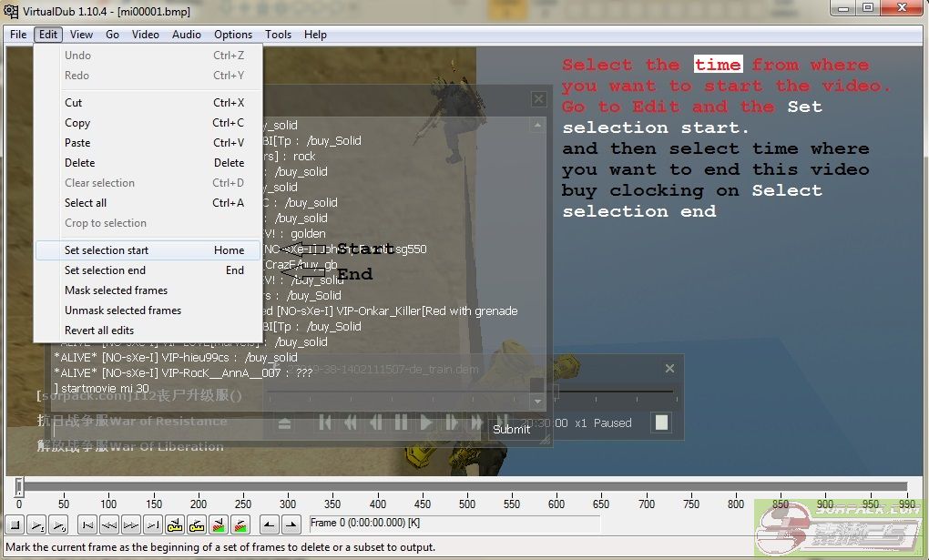The width and height of the screenshot is (929, 560).
Task: Click Revert all edits menu item
Action: coord(99,331)
